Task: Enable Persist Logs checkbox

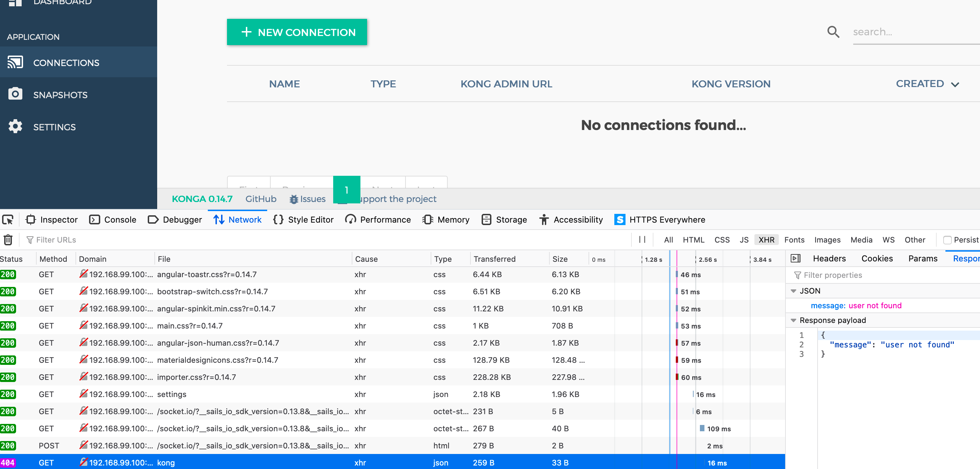Action: pyautogui.click(x=947, y=240)
